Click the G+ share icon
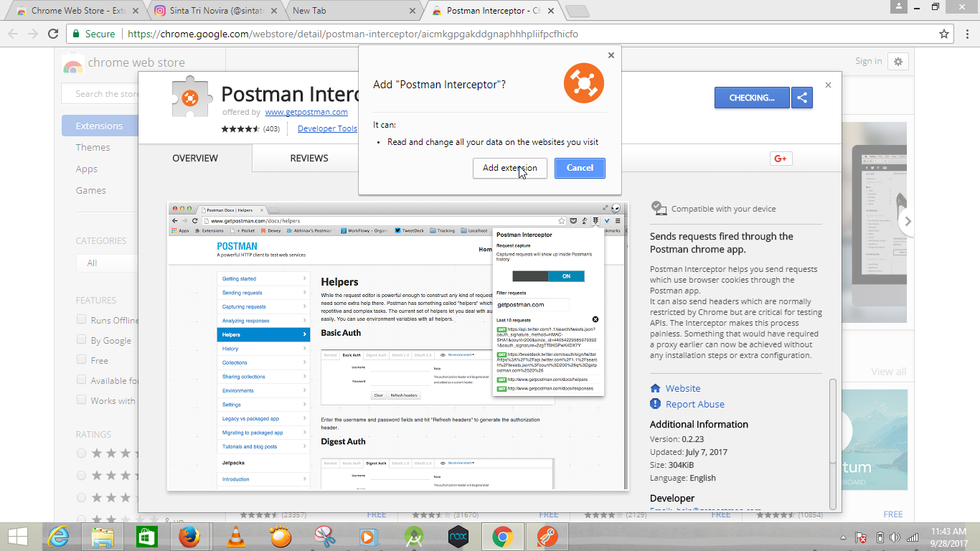980x551 pixels. coord(781,158)
